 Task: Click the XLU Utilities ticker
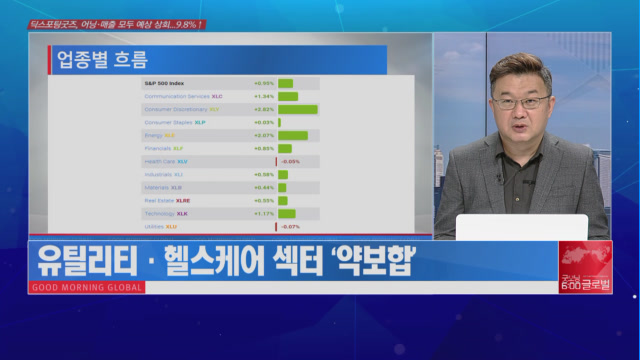pyautogui.click(x=171, y=227)
